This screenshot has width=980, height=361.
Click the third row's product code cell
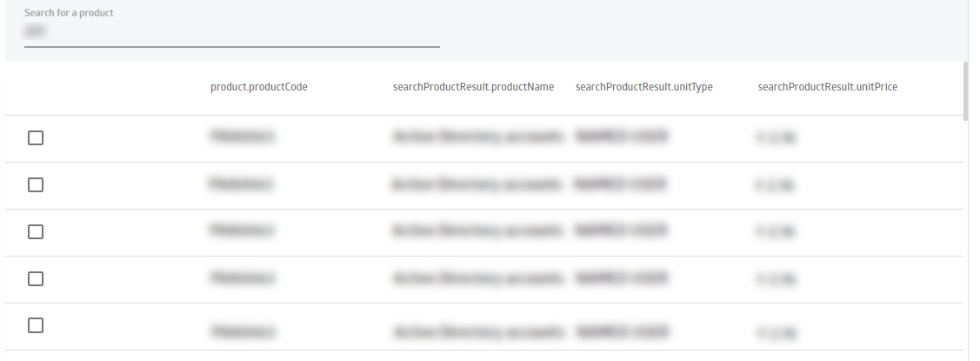pyautogui.click(x=242, y=231)
